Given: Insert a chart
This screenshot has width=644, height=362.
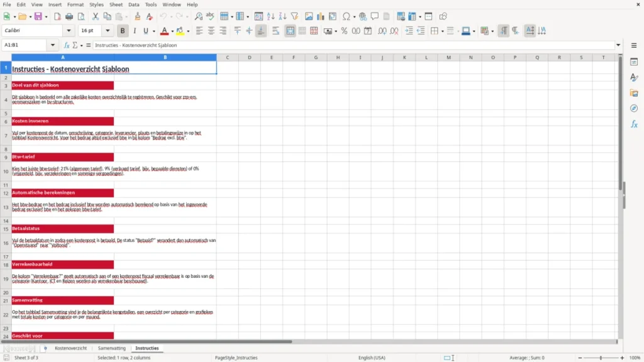Looking at the screenshot, I should [320, 16].
